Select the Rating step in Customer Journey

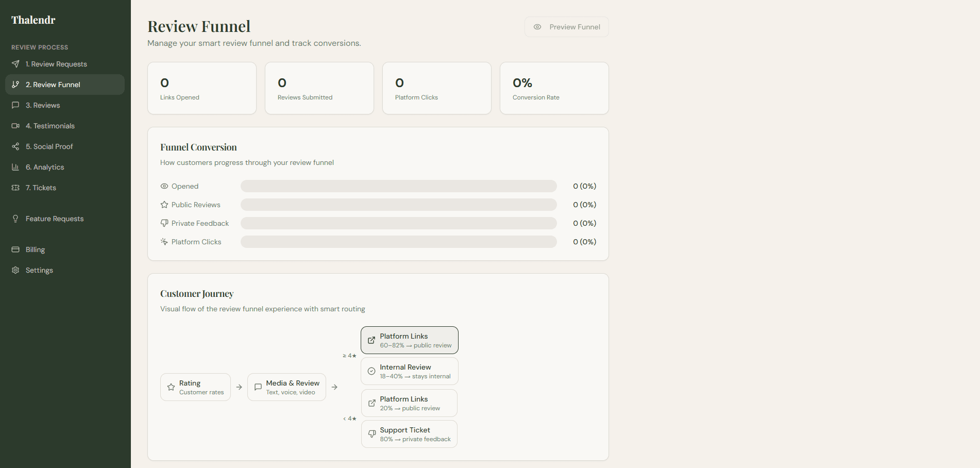click(195, 387)
